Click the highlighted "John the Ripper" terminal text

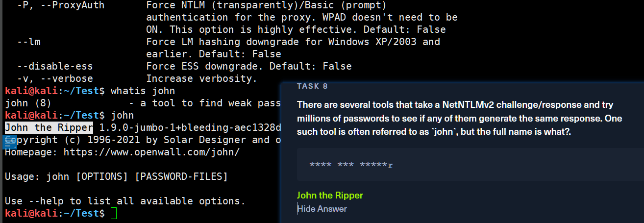49,128
